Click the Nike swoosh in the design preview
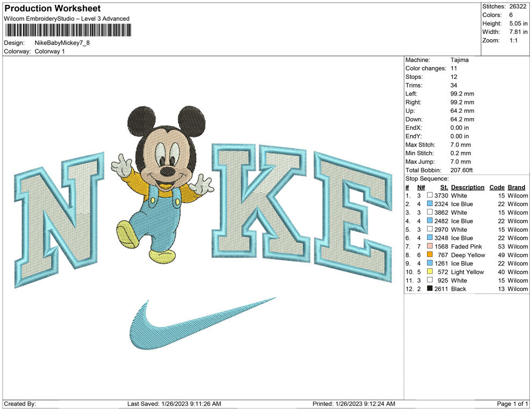Screen dimensions: 532x409 [202, 324]
